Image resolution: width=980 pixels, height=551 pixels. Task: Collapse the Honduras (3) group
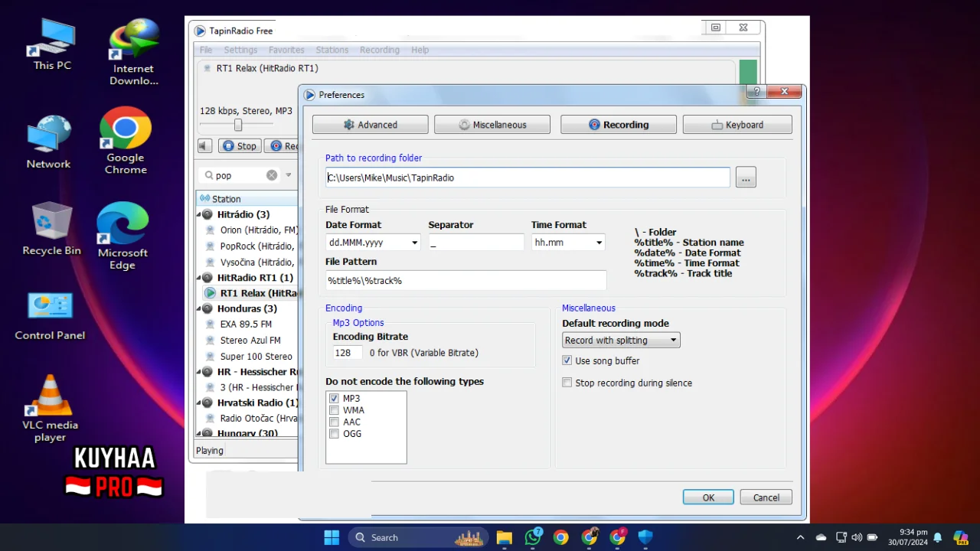(200, 309)
